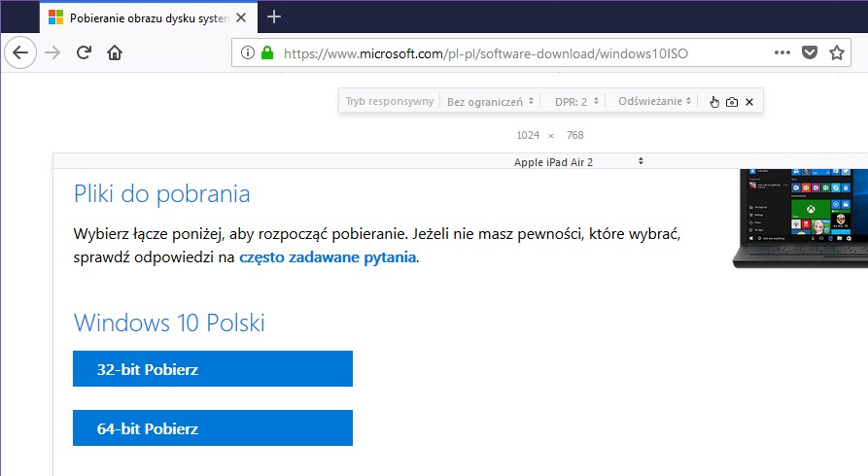Click the Tryb responsywny label

tap(389, 101)
